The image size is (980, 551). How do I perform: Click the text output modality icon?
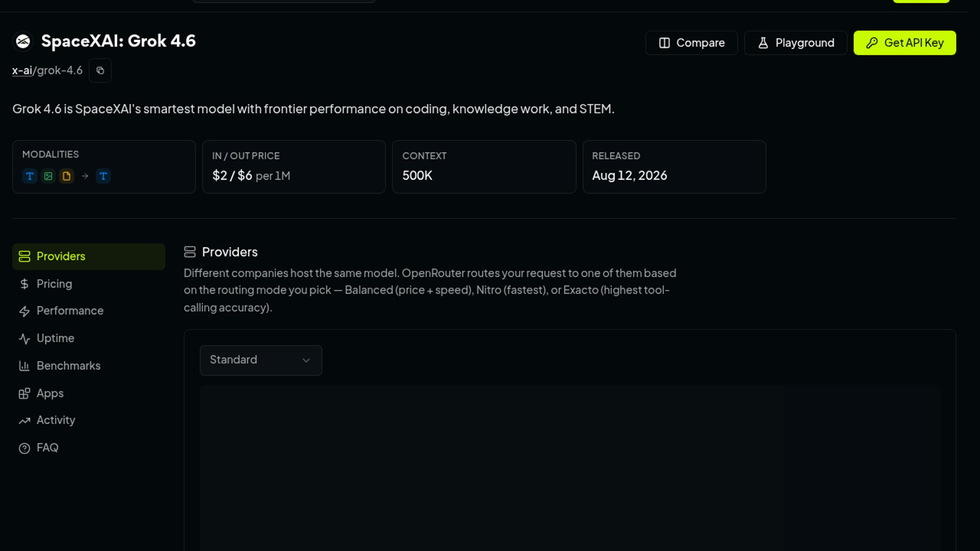point(103,176)
